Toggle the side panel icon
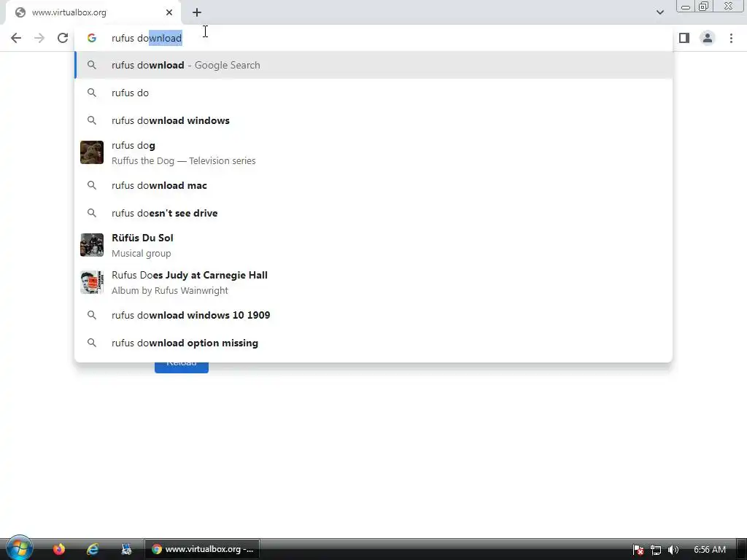The width and height of the screenshot is (747, 560). [x=684, y=38]
